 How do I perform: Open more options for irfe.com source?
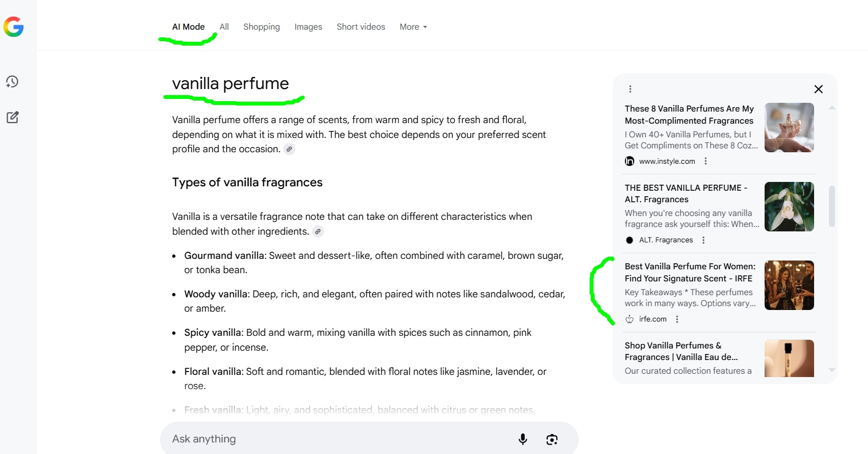pyautogui.click(x=677, y=319)
